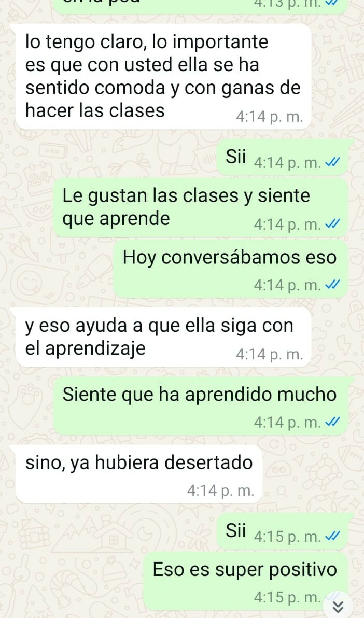Select the message 'Le gustan las clases y siente que aprende'
364x618 pixels.
coord(201,208)
